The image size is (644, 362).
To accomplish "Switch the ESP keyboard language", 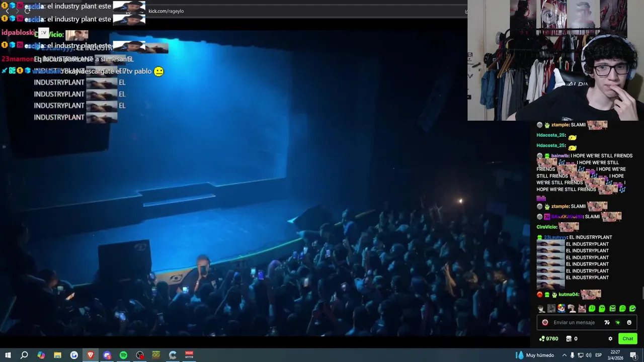I will click(599, 355).
